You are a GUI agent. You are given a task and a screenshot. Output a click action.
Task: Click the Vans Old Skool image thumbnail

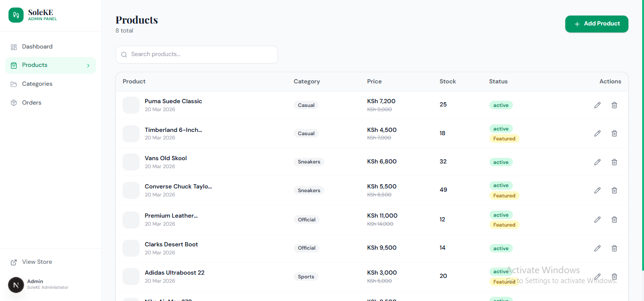pos(131,162)
